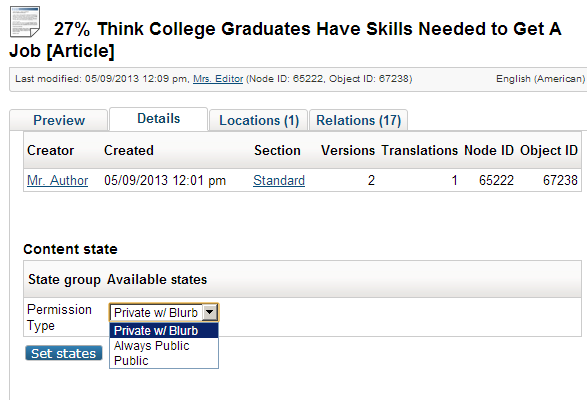
Task: Click the Permission Type dropdown arrow
Action: (210, 312)
